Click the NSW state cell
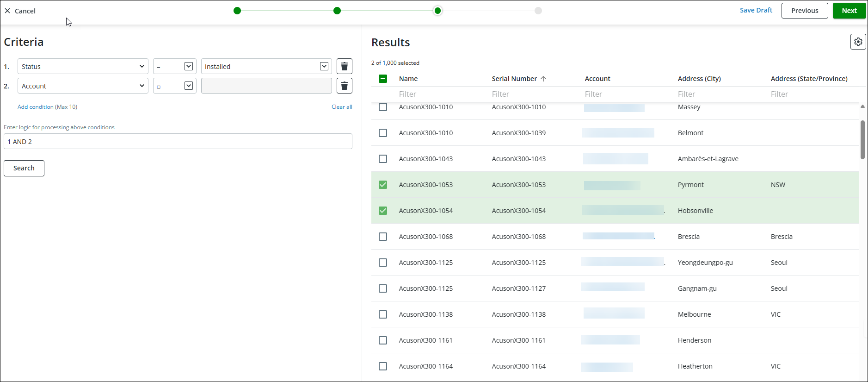Screen dimensions: 868x382 click(778, 185)
